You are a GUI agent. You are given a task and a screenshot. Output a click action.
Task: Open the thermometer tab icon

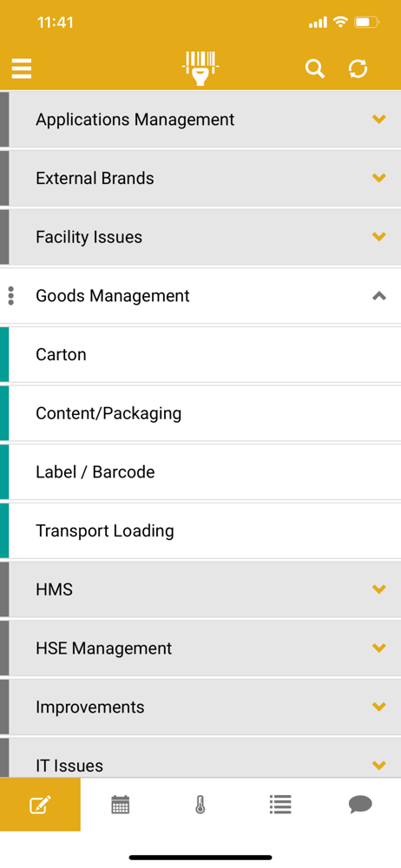200,805
